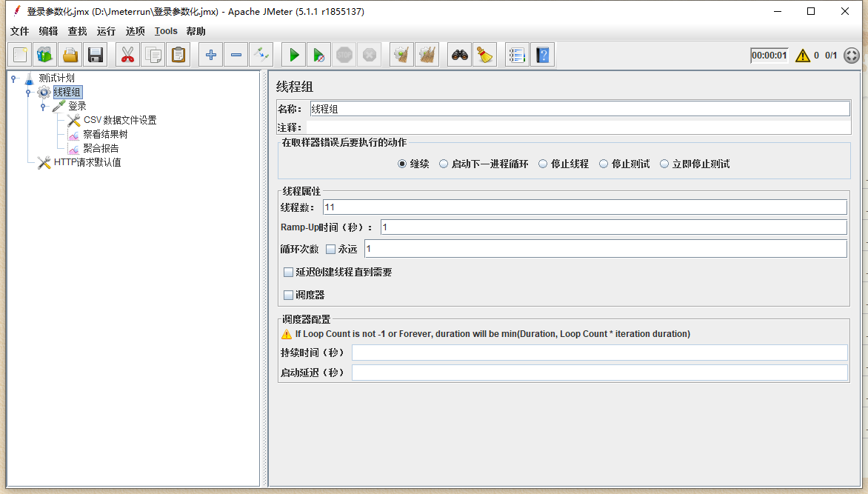Click the Stop sign icon
This screenshot has height=494, width=868.
[x=344, y=55]
